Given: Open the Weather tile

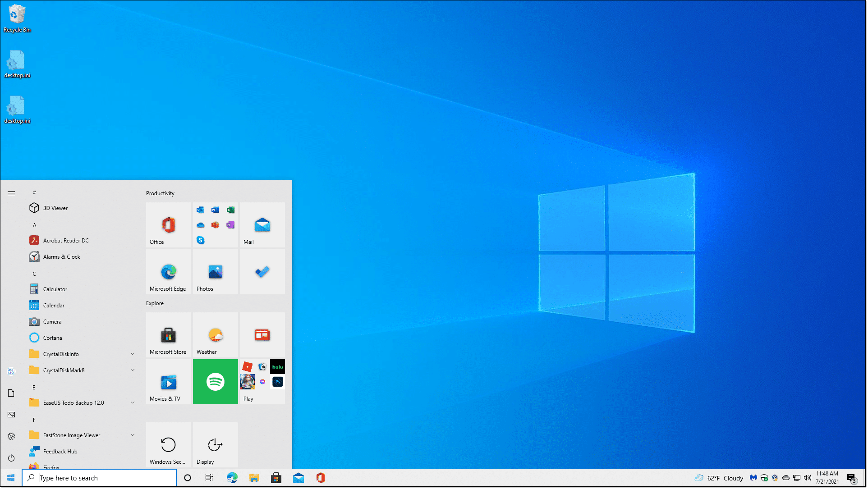Looking at the screenshot, I should tap(216, 335).
